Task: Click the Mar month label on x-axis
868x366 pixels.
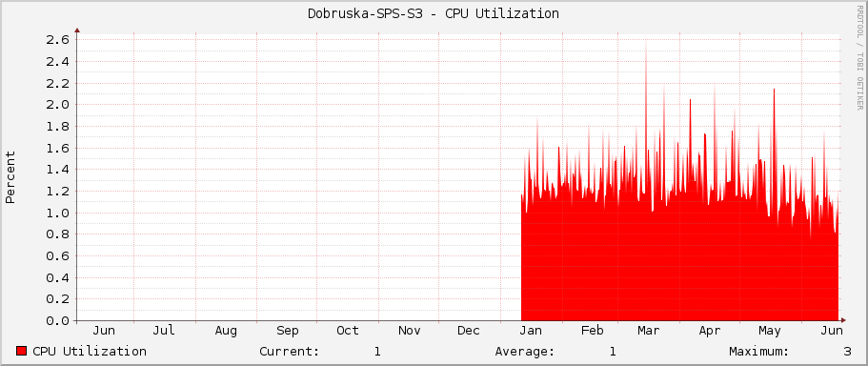Action: coord(649,331)
